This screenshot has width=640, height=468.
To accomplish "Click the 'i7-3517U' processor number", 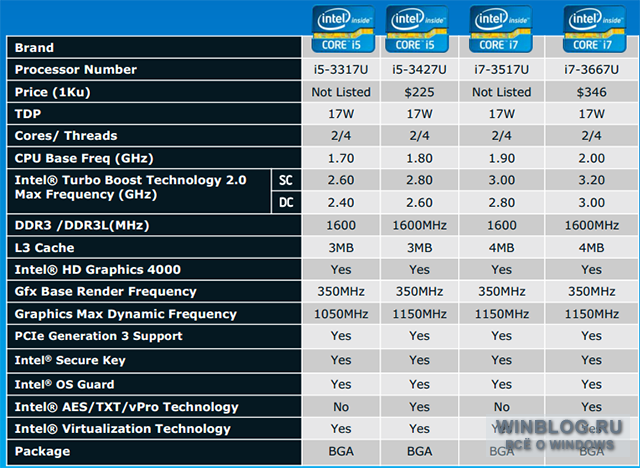I will pos(502,70).
